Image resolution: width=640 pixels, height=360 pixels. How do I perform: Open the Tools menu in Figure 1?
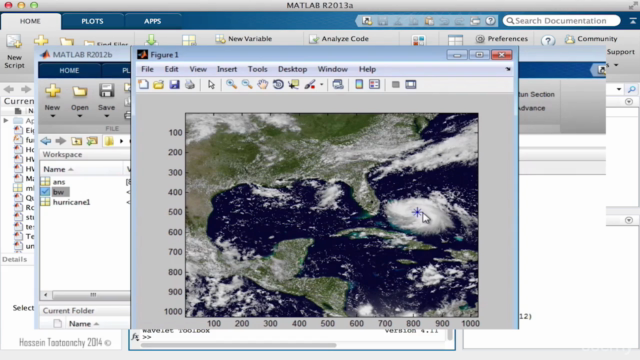(x=258, y=69)
